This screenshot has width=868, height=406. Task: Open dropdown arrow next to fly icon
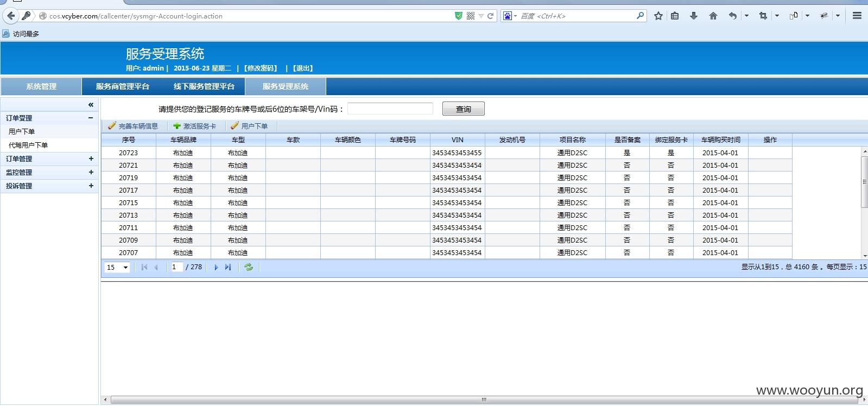click(838, 16)
